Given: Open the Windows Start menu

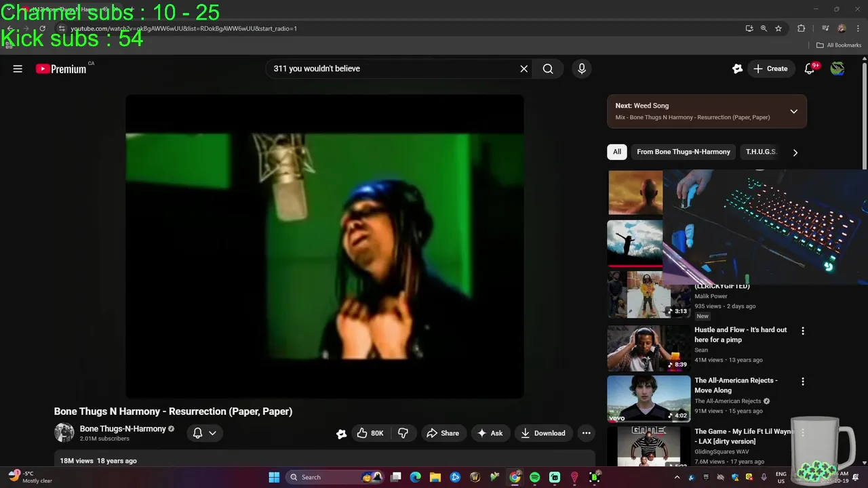Looking at the screenshot, I should tap(274, 477).
